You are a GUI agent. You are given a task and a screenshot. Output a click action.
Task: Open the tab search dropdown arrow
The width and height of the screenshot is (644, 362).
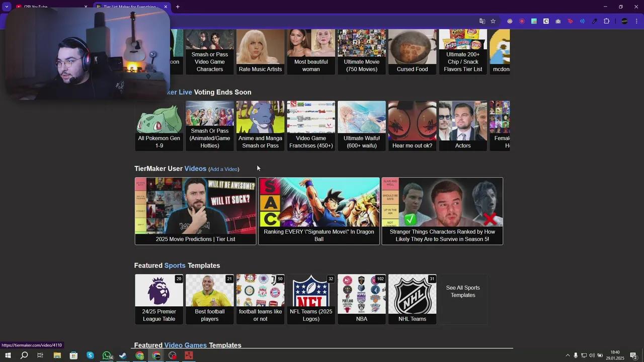[x=7, y=7]
